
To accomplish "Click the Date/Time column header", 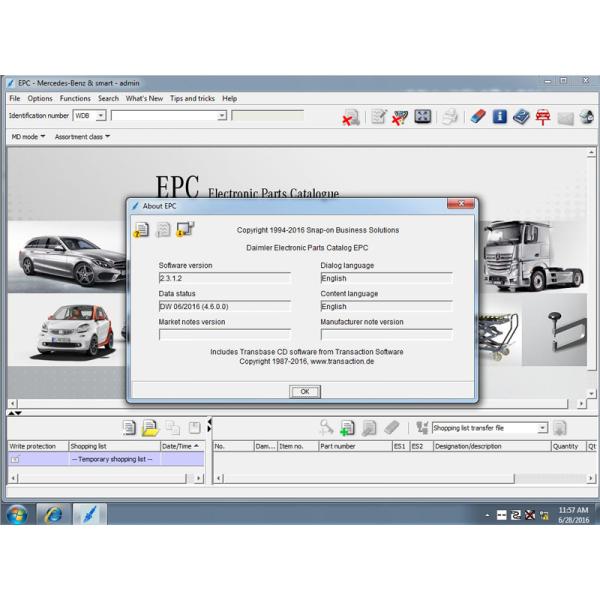I will click(181, 446).
